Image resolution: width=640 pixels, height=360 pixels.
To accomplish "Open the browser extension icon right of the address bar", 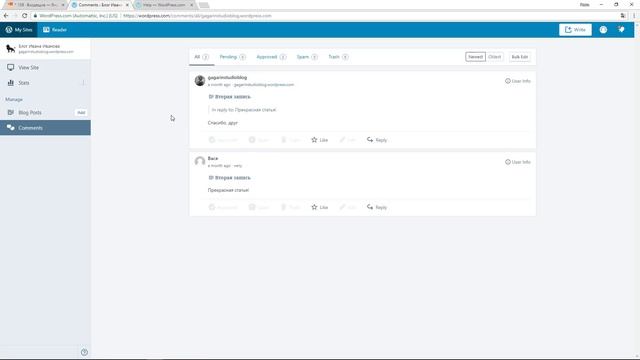I will pyautogui.click(x=623, y=16).
